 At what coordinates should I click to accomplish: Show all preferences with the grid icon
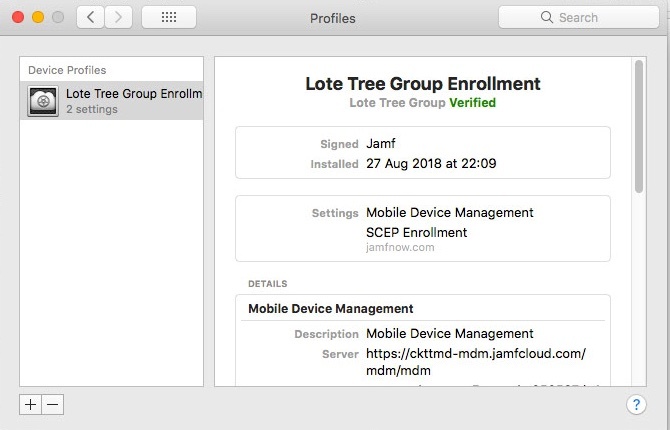tap(169, 17)
